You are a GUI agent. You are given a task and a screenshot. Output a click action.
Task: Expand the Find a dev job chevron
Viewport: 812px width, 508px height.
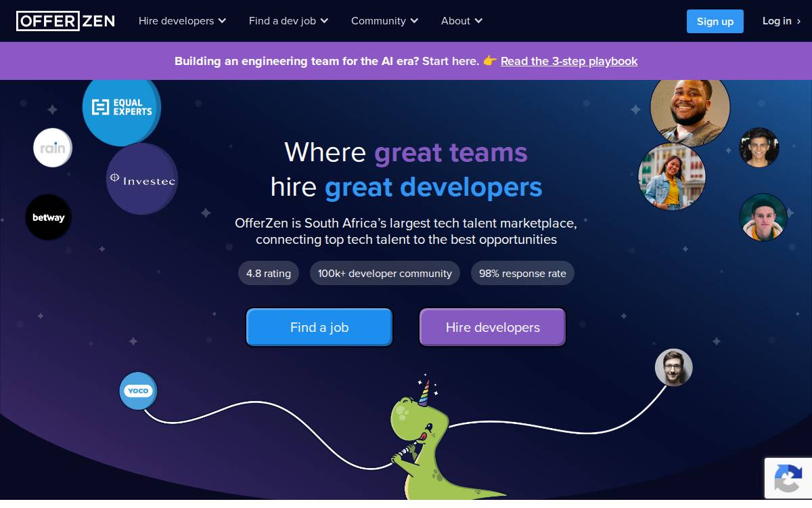coord(324,21)
